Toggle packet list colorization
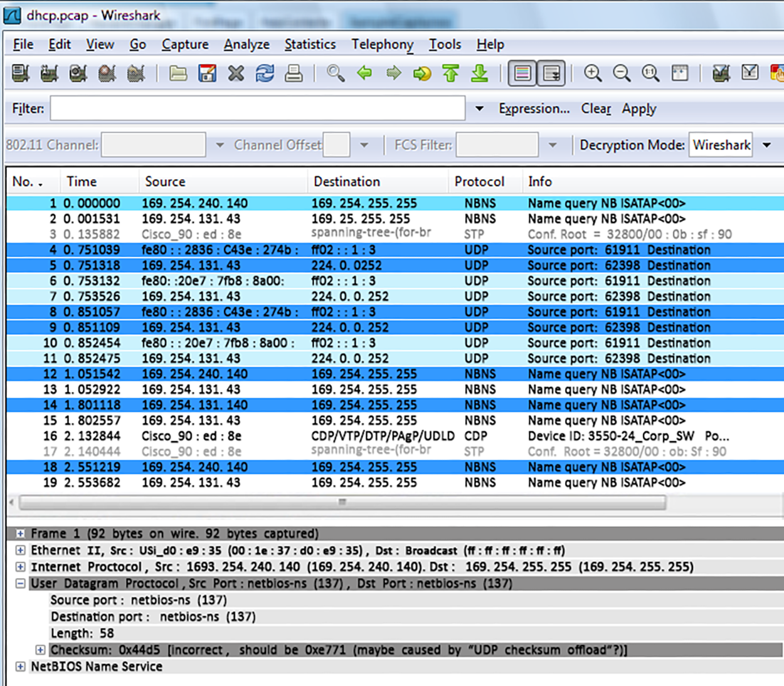The width and height of the screenshot is (784, 686). click(x=522, y=73)
